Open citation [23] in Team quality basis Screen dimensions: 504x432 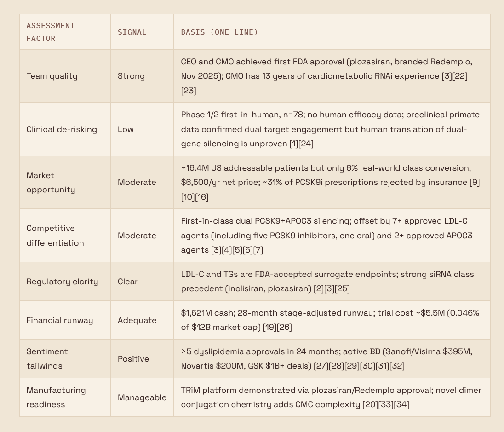pyautogui.click(x=189, y=90)
